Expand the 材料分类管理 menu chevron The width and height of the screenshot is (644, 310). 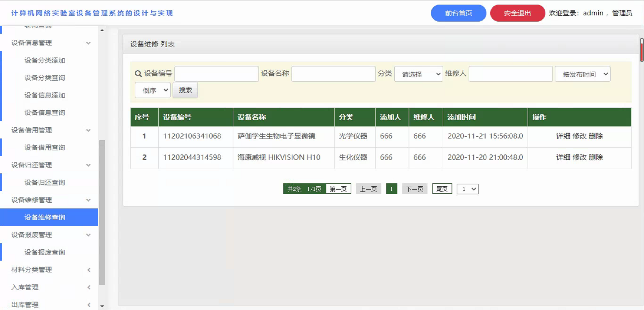[x=89, y=270]
